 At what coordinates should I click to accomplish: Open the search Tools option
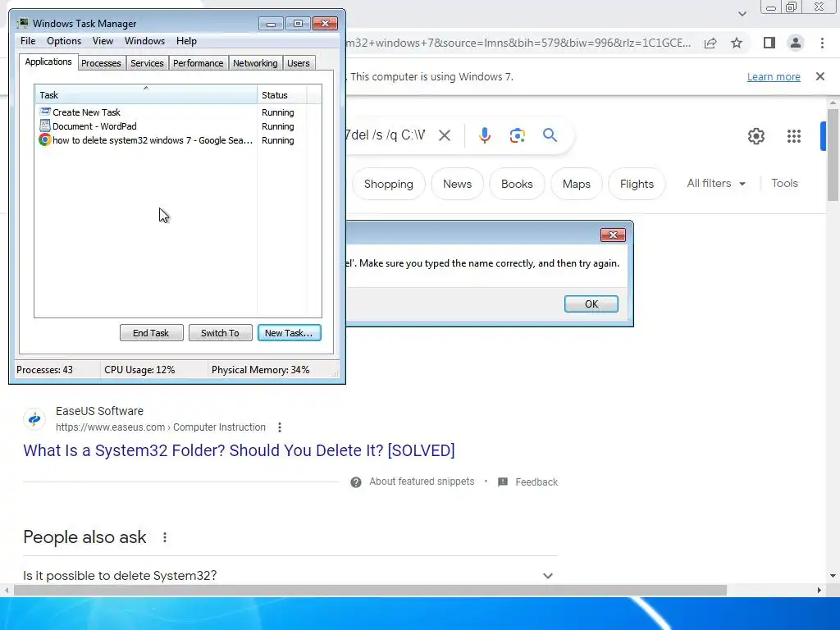click(784, 183)
